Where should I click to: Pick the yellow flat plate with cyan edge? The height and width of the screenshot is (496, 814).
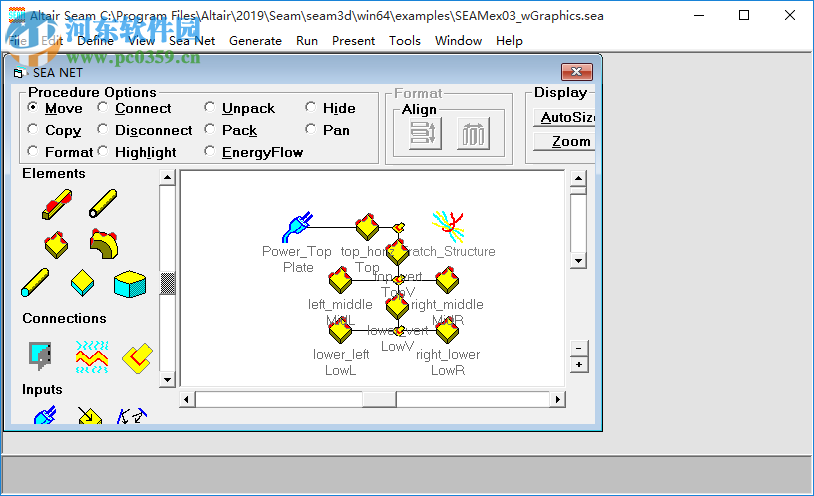(83, 283)
